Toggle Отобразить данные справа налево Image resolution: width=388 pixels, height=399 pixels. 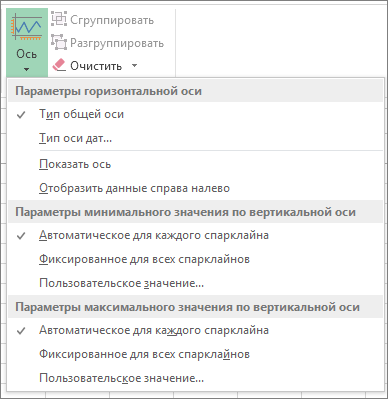coord(195,188)
